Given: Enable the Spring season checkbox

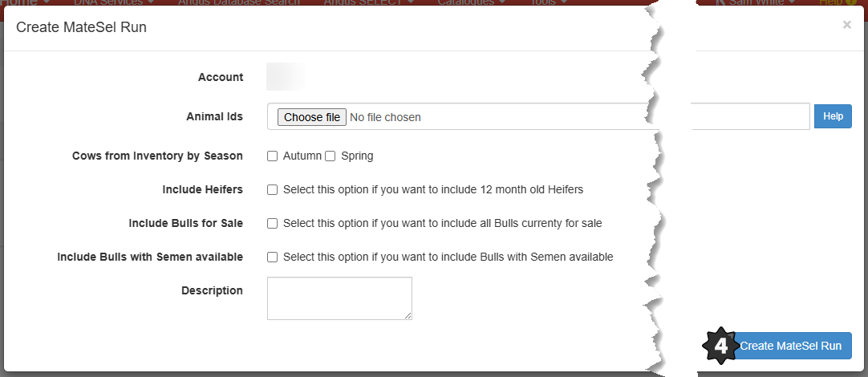Looking at the screenshot, I should (x=331, y=156).
